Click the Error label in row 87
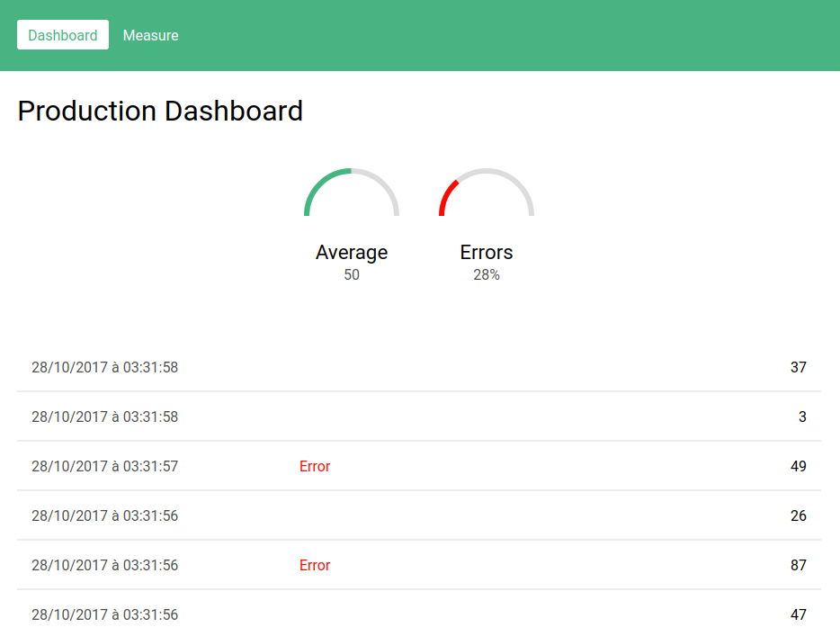 tap(315, 565)
